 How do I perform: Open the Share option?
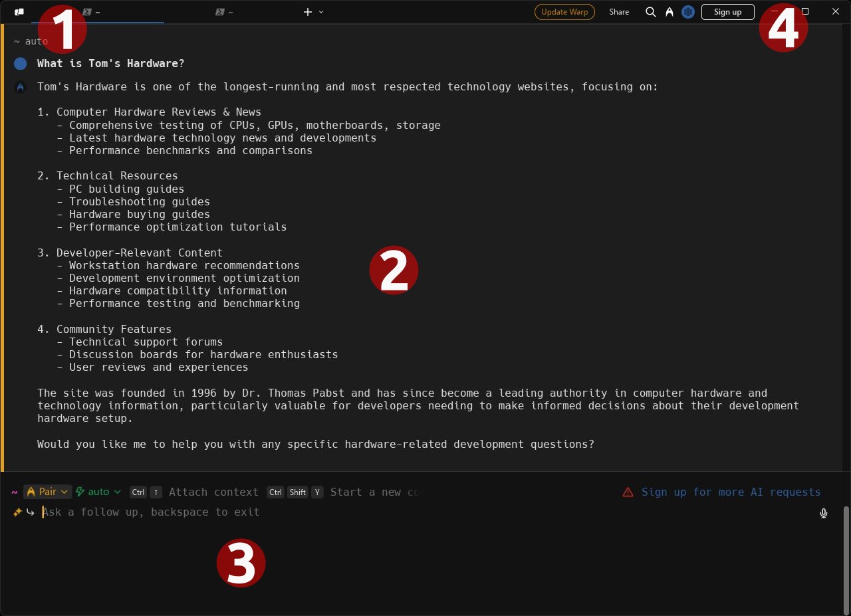click(619, 12)
